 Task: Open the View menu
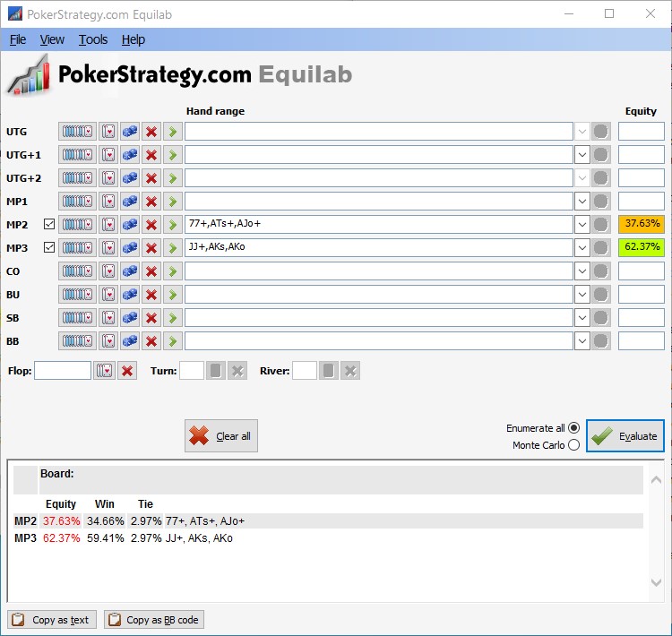[x=52, y=39]
